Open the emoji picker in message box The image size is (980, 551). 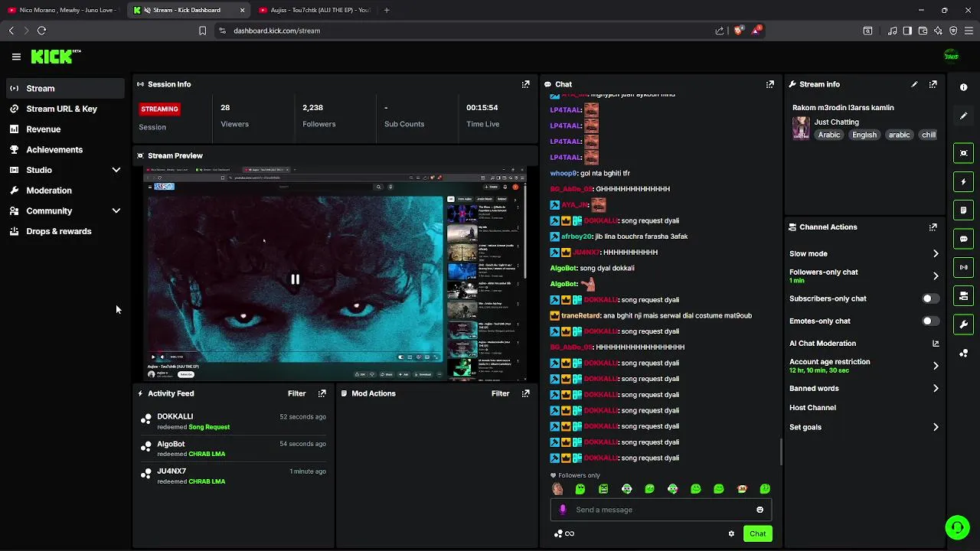[x=759, y=510]
